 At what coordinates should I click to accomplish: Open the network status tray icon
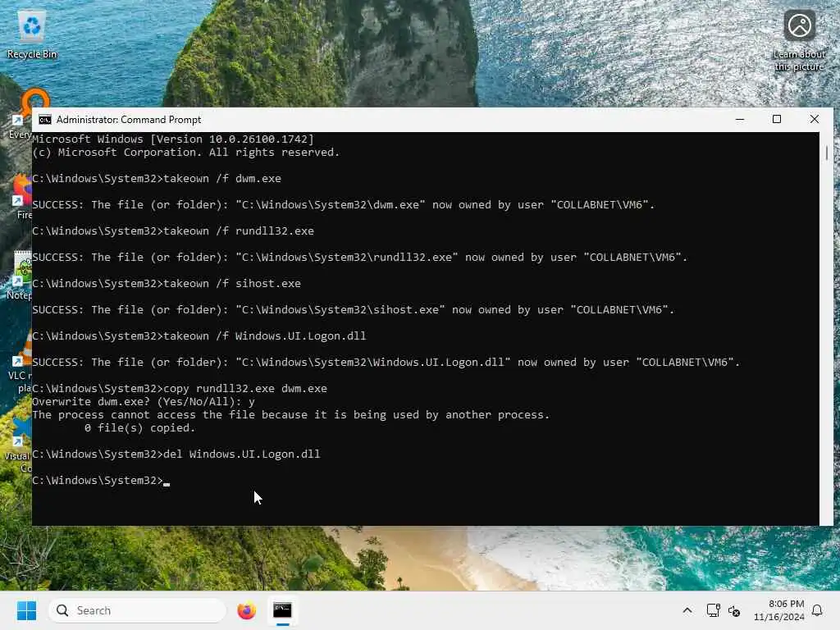713,610
